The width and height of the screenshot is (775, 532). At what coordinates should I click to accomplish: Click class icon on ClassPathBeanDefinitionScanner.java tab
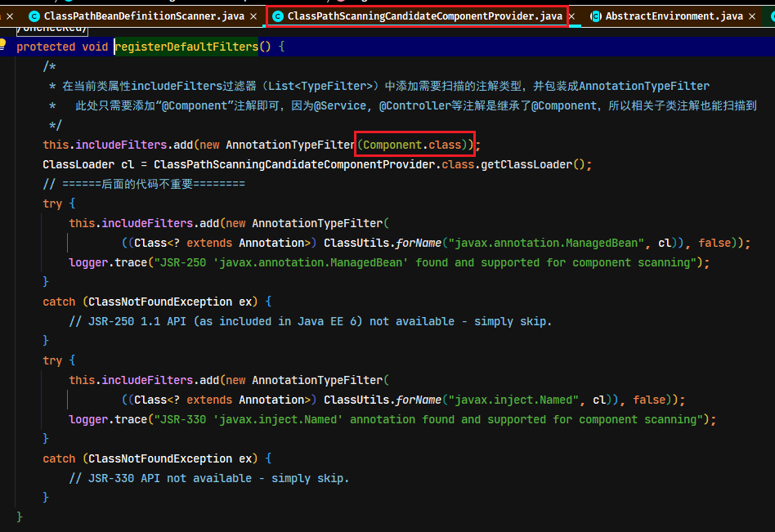[x=34, y=16]
